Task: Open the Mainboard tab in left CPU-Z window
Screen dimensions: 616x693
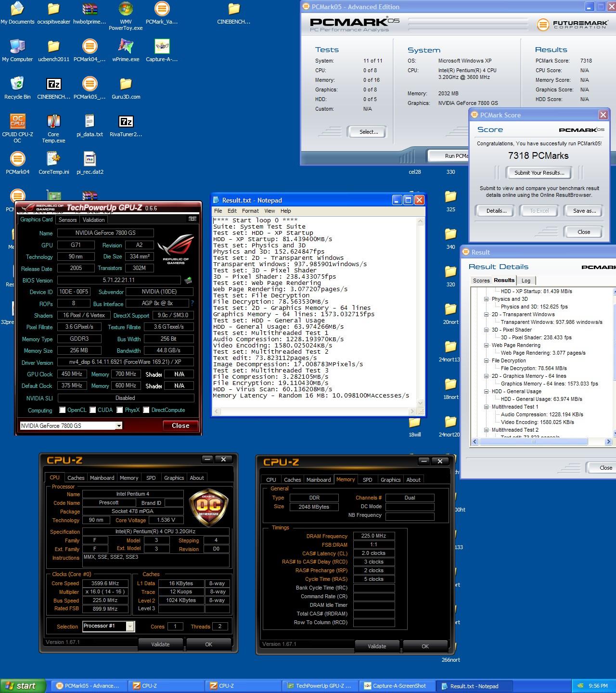Action: pos(102,478)
